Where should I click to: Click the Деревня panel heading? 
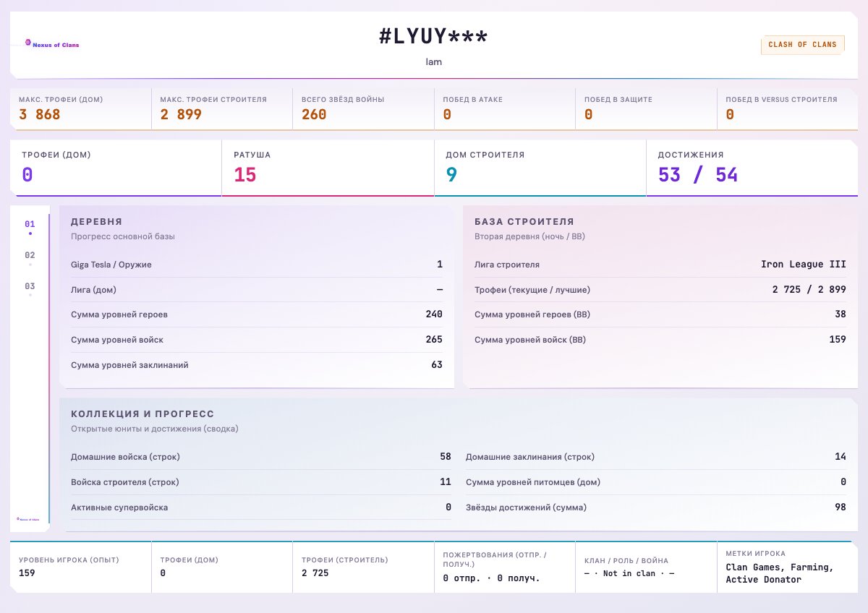click(96, 222)
